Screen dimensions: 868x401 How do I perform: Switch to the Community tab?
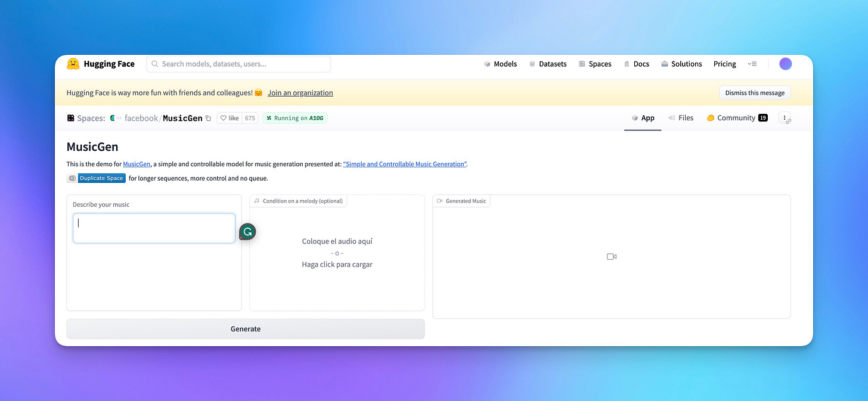tap(737, 118)
